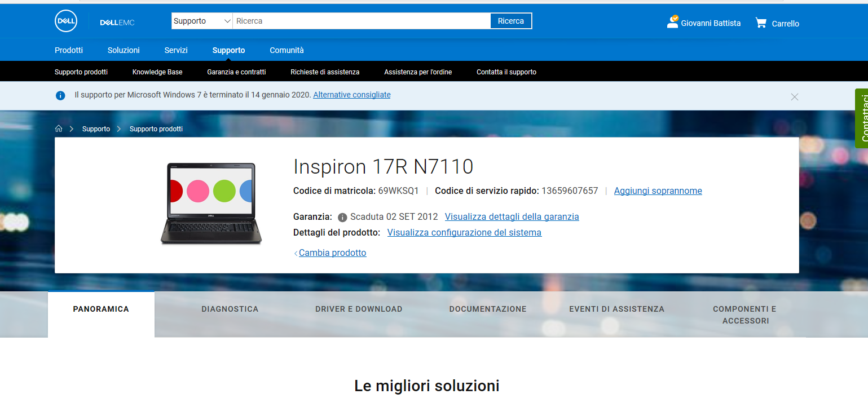Viewport: 868px width, 403px height.
Task: Switch to the DRIVER E DOWNLOAD tab
Action: tap(359, 309)
